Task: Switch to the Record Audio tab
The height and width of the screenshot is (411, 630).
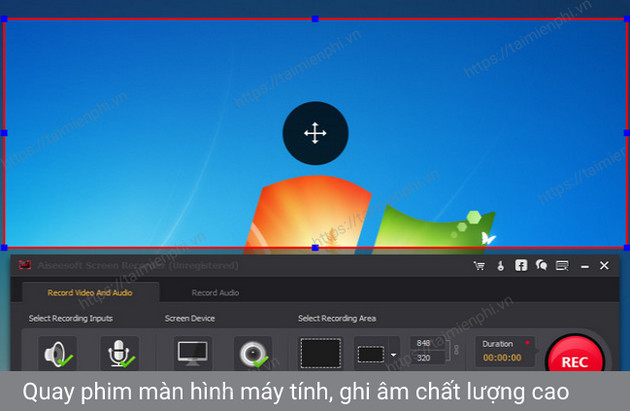Action: pyautogui.click(x=215, y=292)
